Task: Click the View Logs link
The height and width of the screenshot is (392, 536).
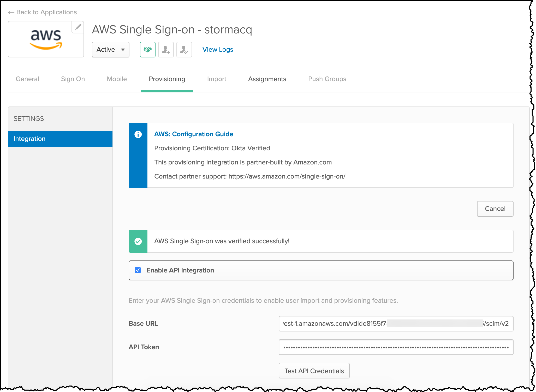Action: [x=218, y=50]
